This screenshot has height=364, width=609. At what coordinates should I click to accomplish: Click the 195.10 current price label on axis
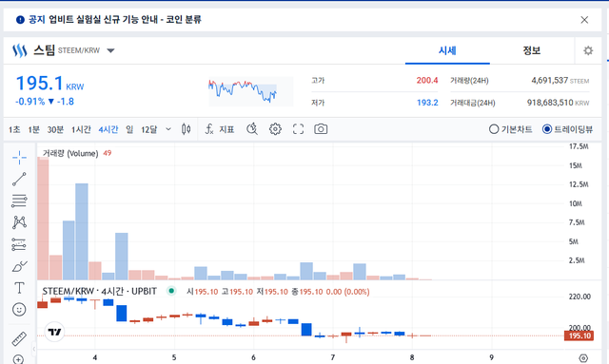pos(579,335)
